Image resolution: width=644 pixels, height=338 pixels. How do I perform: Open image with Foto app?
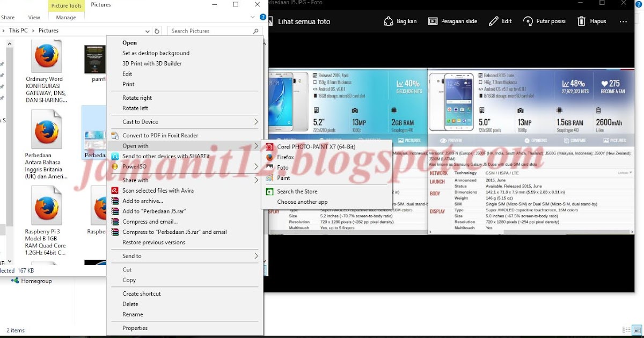coord(283,167)
